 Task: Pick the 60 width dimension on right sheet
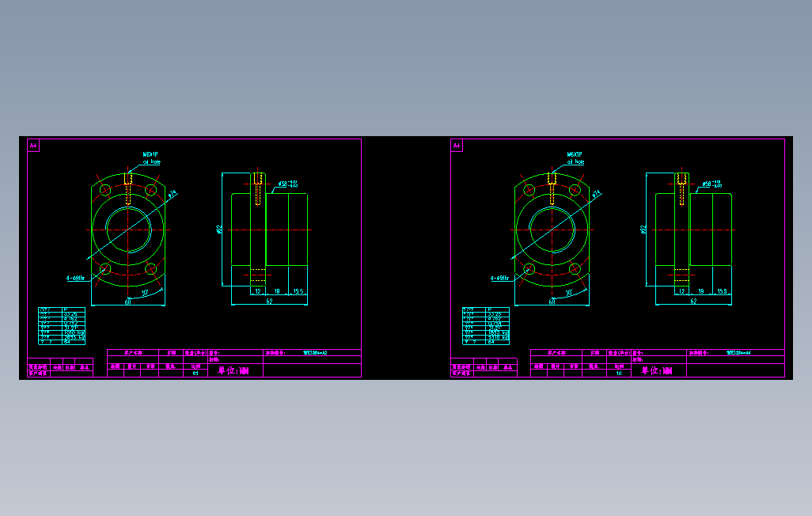click(552, 302)
